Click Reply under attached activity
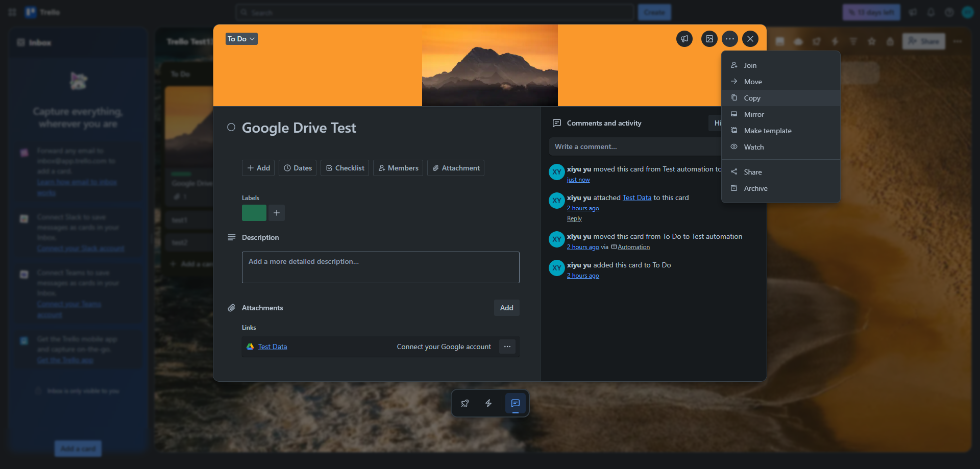Viewport: 980px width, 469px height. (x=574, y=218)
